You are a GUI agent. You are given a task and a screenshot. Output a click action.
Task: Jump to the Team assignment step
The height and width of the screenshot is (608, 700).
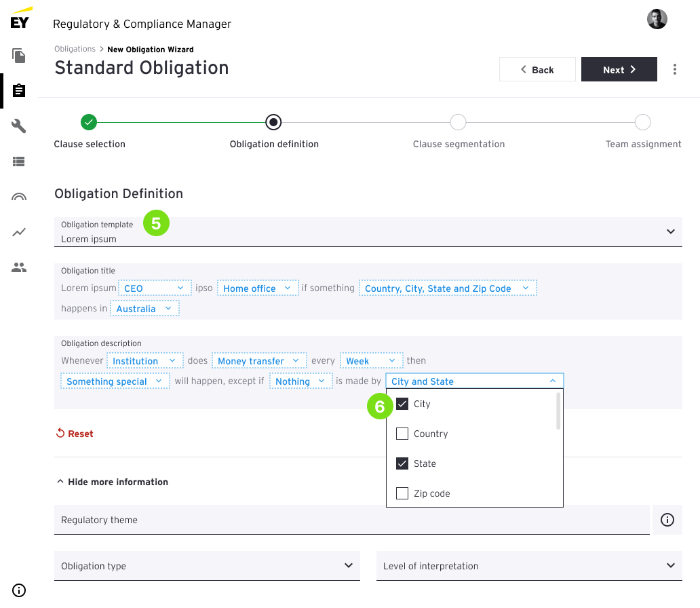pyautogui.click(x=642, y=122)
